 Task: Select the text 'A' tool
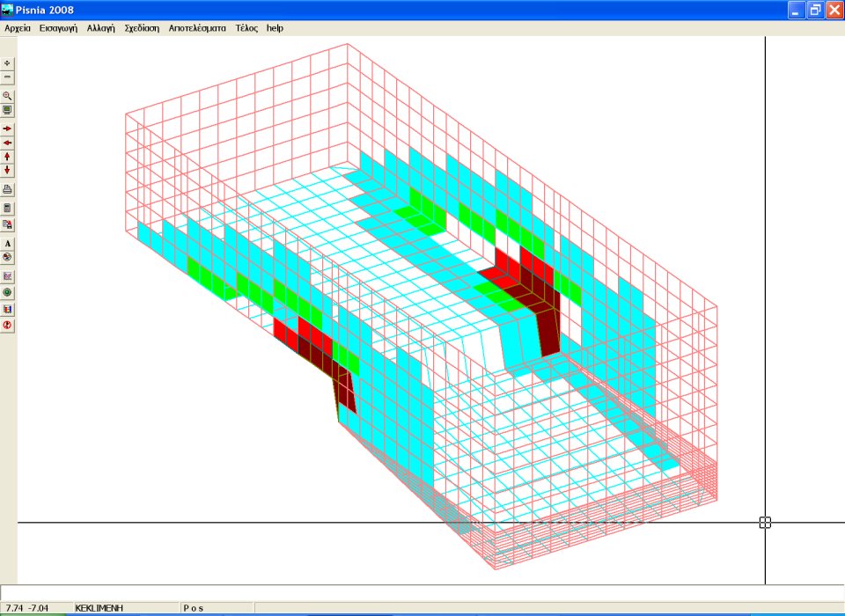pos(8,243)
